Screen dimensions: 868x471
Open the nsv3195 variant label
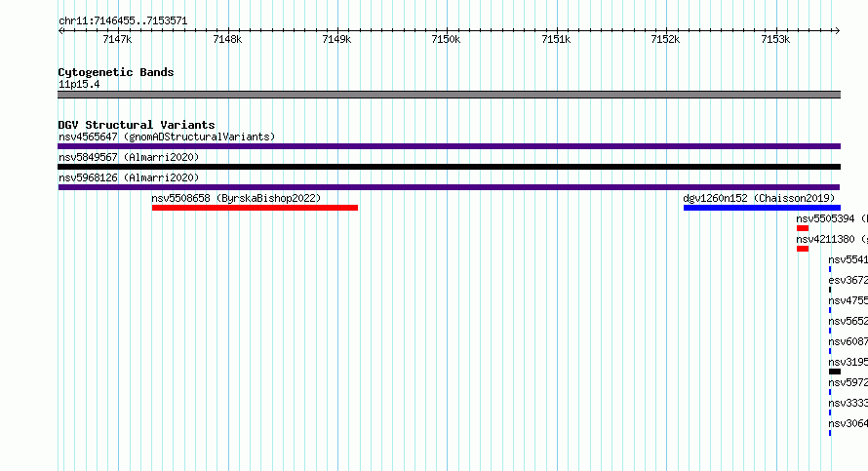848,362
